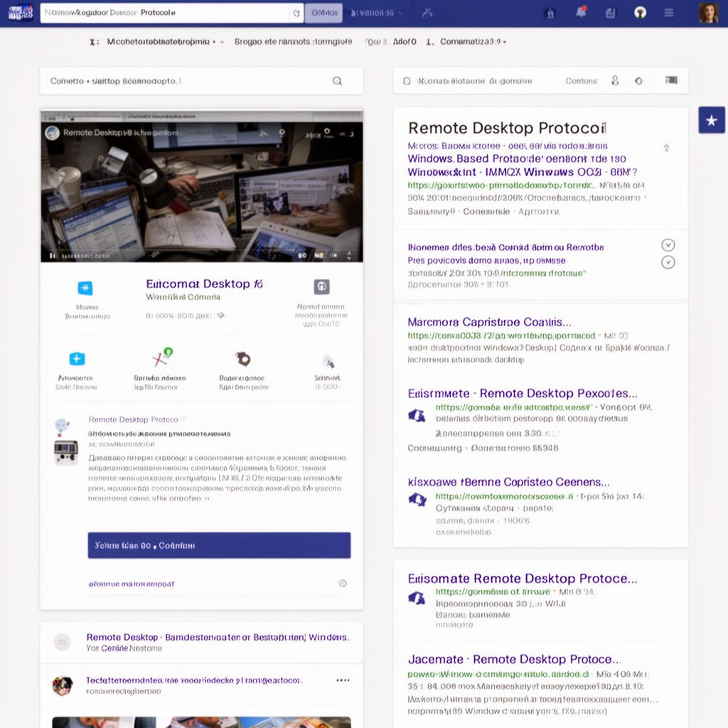Click the blue plus tile icon in the icon row
The height and width of the screenshot is (728, 728).
point(77,359)
